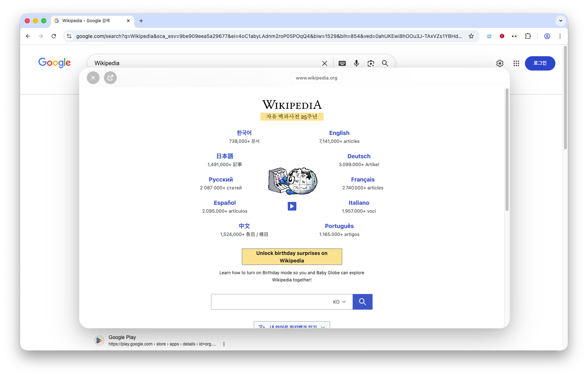Open options for the Google Play result
Screen dimensions: 588x377
[x=224, y=344]
